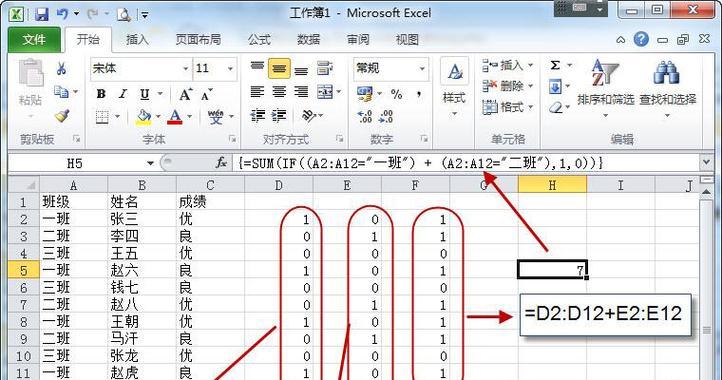The height and width of the screenshot is (380, 722).
Task: Click the 插入 insert cells button
Action: 507,65
